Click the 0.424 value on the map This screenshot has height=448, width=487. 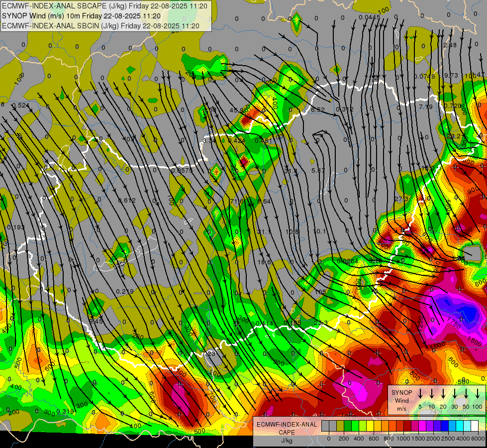point(237,141)
